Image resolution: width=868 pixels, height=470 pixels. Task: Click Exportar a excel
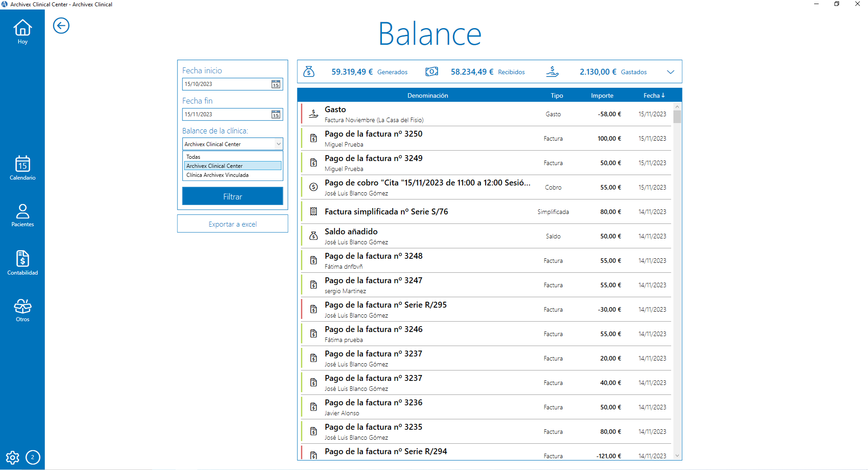click(x=232, y=224)
